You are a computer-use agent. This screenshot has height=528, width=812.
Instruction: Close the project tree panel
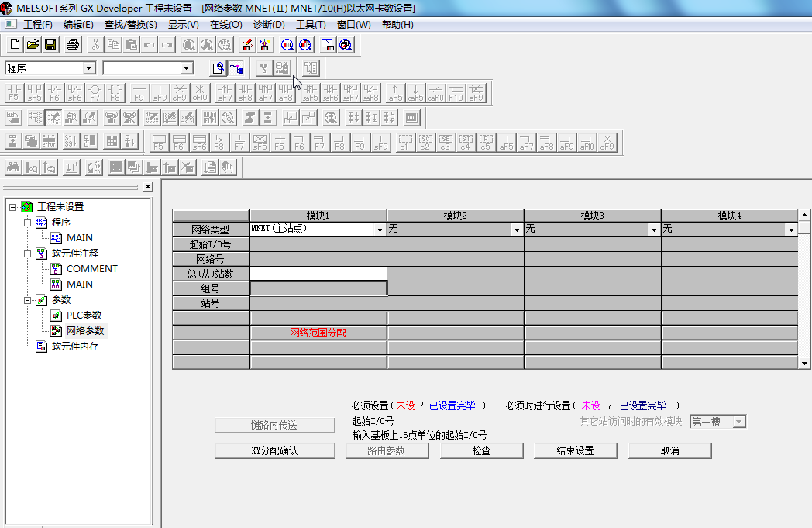click(148, 187)
